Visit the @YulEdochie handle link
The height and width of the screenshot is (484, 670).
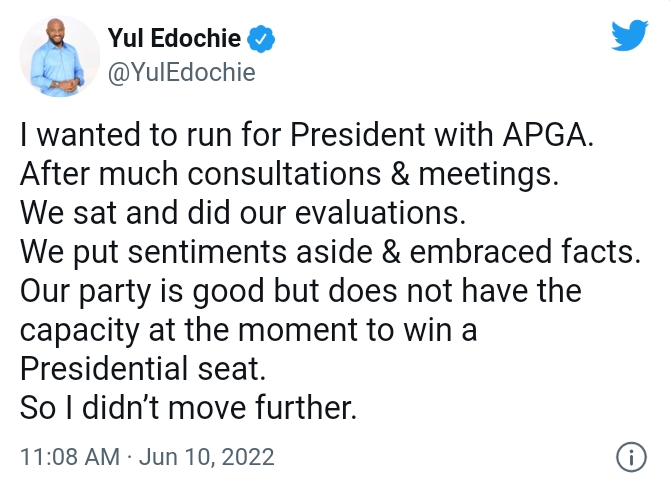[182, 72]
